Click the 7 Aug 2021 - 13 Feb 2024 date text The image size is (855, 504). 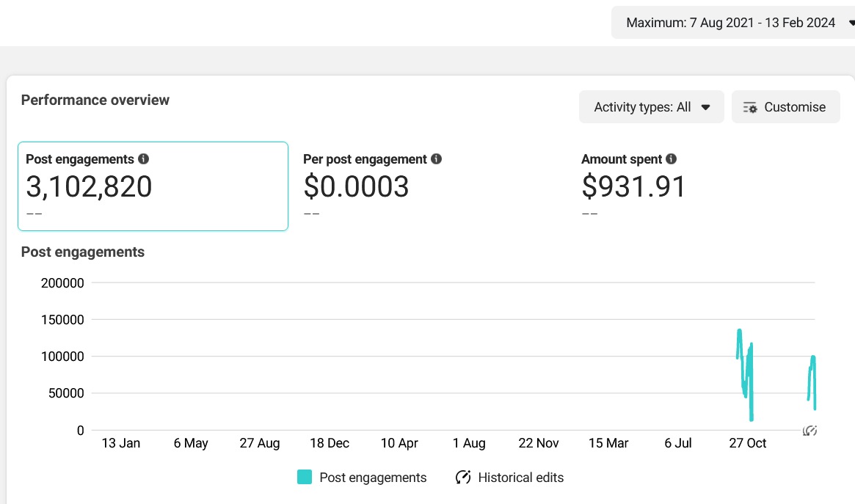point(763,23)
